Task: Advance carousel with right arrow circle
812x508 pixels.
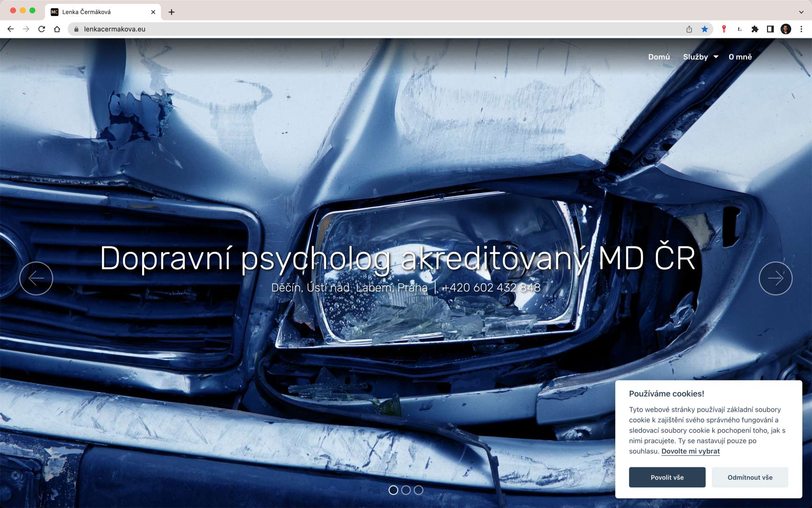Action: [775, 278]
